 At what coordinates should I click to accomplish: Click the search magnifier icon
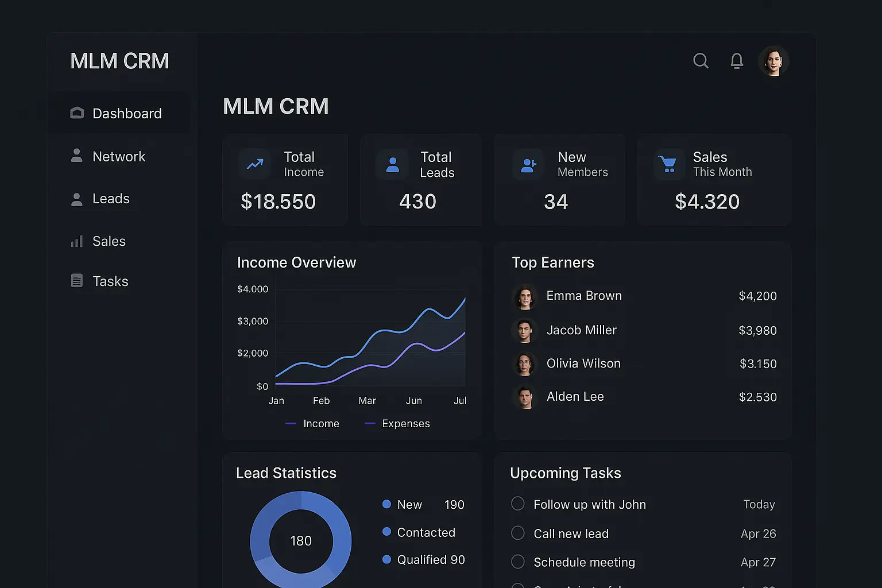coord(701,61)
